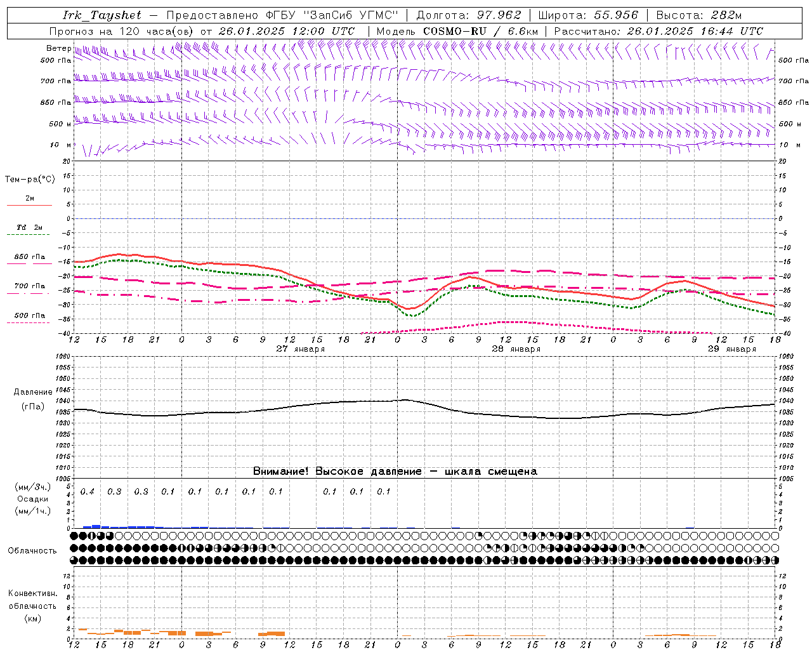This screenshot has height=650, width=812.
Task: Click the '2м' temperature legend entry
Action: 30,199
